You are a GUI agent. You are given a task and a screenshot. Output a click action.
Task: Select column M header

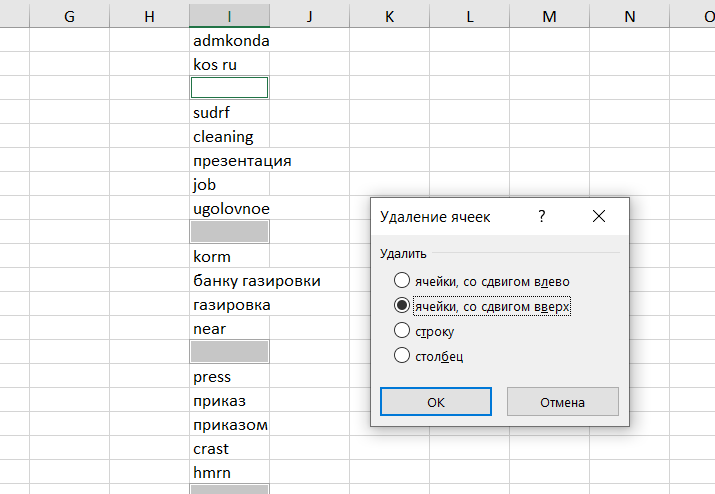tap(549, 15)
